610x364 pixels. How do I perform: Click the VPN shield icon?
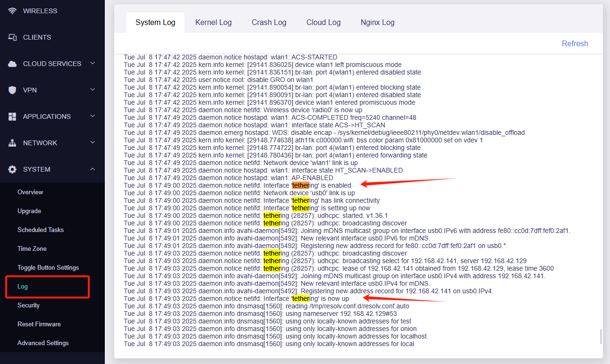(13, 90)
